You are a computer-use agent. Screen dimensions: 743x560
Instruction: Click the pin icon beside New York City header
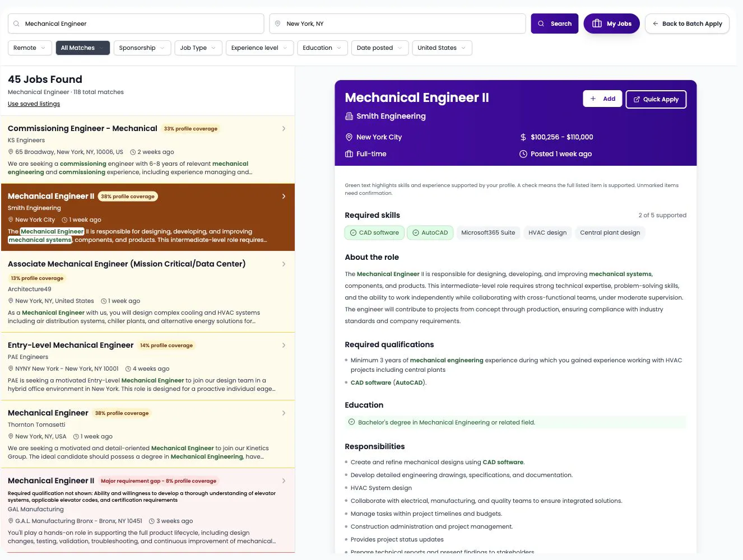[x=349, y=137]
